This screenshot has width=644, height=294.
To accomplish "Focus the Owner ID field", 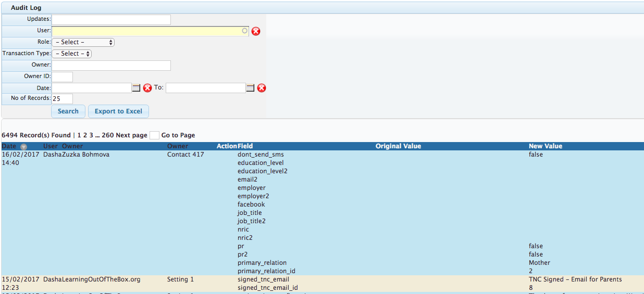I will 62,77.
